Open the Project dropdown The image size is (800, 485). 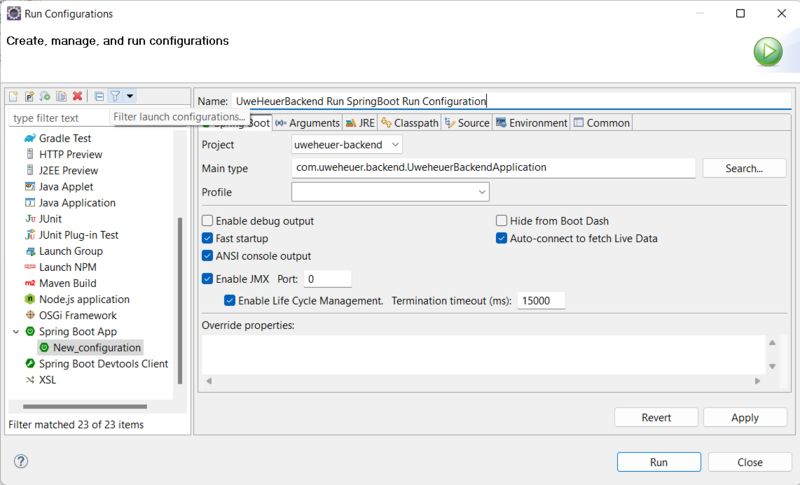pos(346,145)
